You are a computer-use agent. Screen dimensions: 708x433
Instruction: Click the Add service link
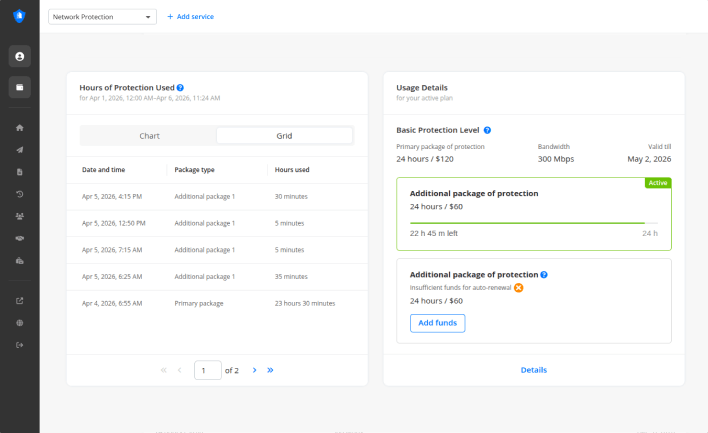(x=190, y=17)
